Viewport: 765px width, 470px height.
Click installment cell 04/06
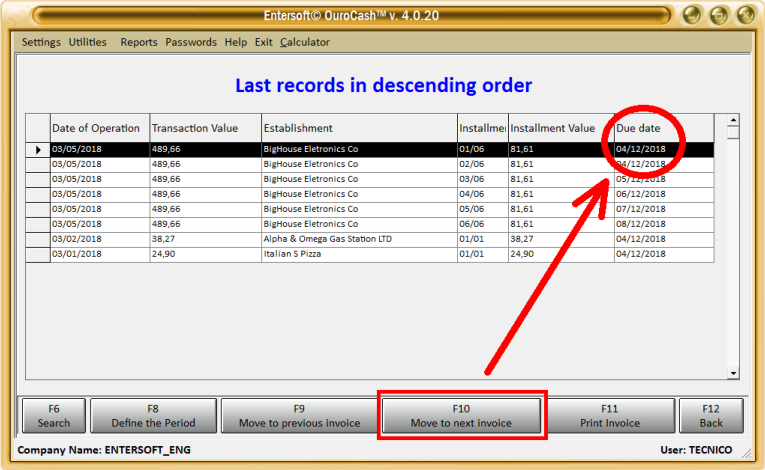click(x=483, y=194)
